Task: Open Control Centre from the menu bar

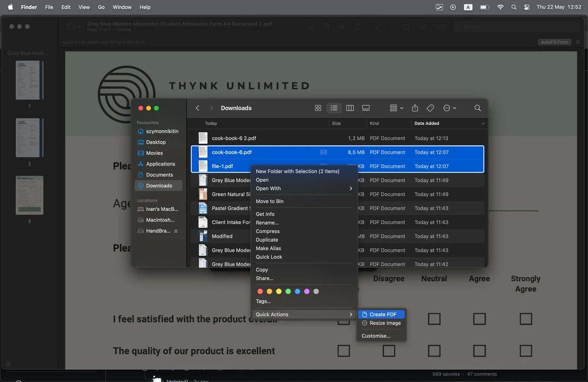Action: click(x=527, y=7)
